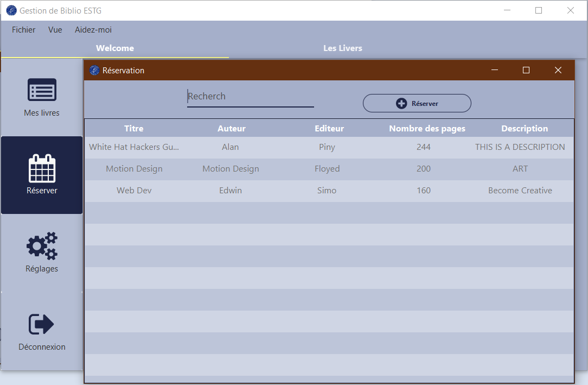Viewport: 588px width, 385px height.
Task: Sort by the Titre column header
Action: pyautogui.click(x=134, y=128)
